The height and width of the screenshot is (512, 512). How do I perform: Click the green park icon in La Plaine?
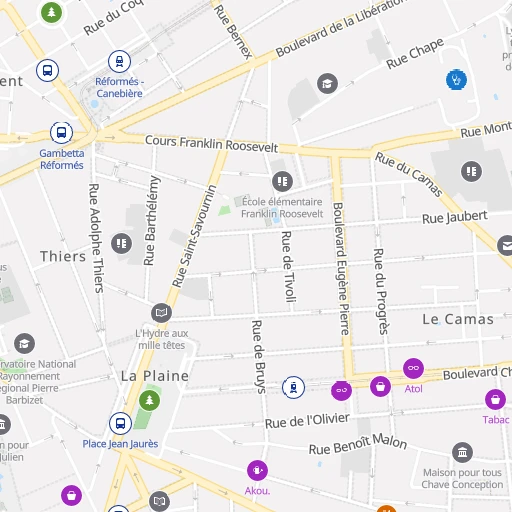click(149, 400)
